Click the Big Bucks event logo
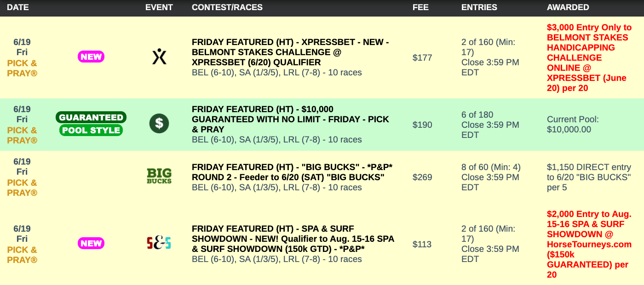Screen dimensions: 644x285 coord(159,177)
